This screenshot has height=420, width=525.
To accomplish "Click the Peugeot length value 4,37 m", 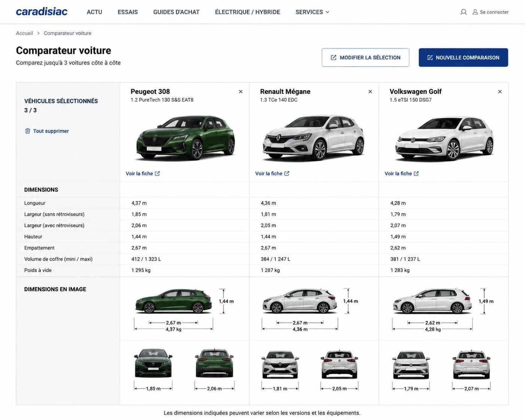I will pos(139,203).
